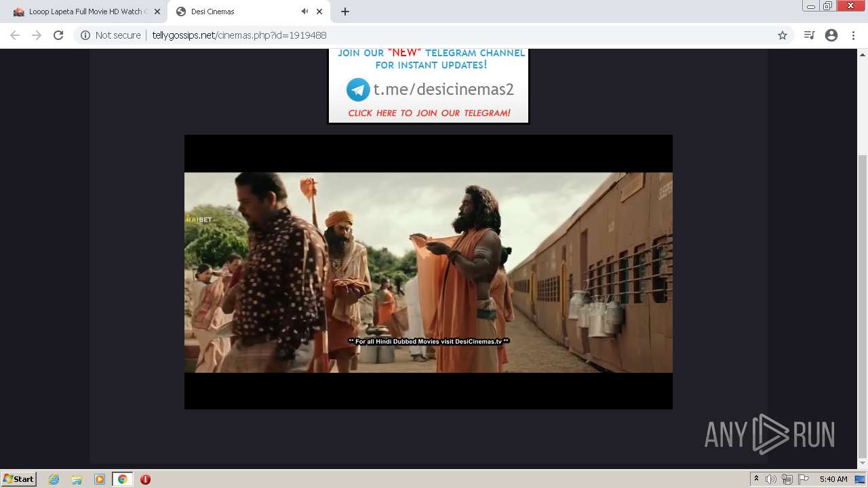This screenshot has width=868, height=488.
Task: Close the Looop Lapeta tab
Action: coord(157,12)
